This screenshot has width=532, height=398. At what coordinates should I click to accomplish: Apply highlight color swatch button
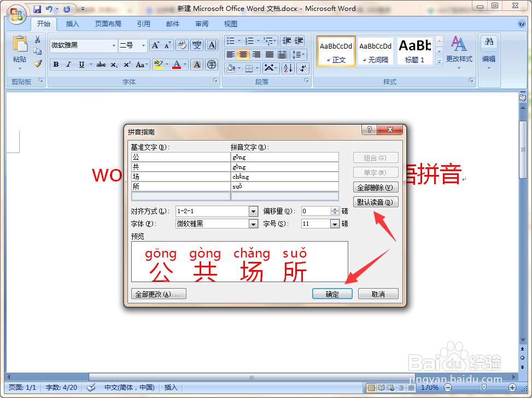tap(158, 65)
